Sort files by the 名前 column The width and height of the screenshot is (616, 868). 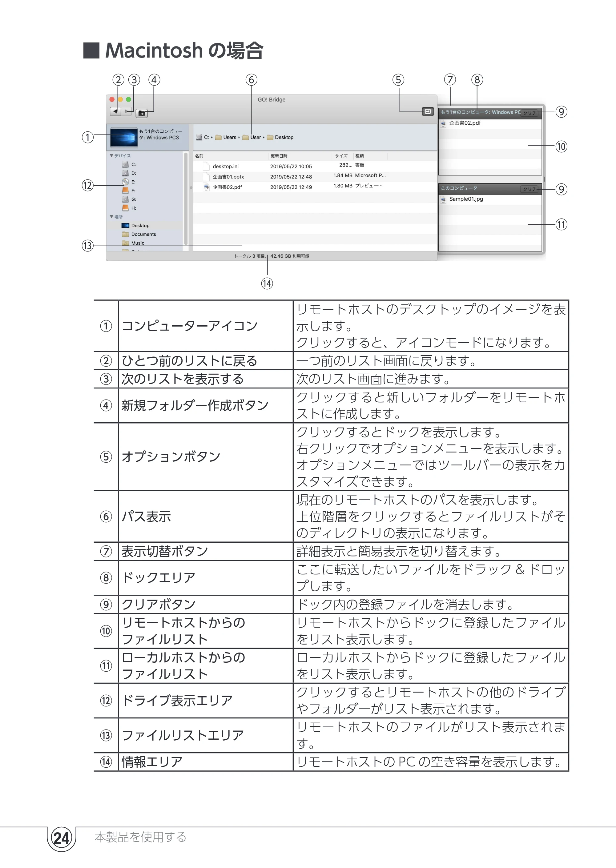(231, 156)
